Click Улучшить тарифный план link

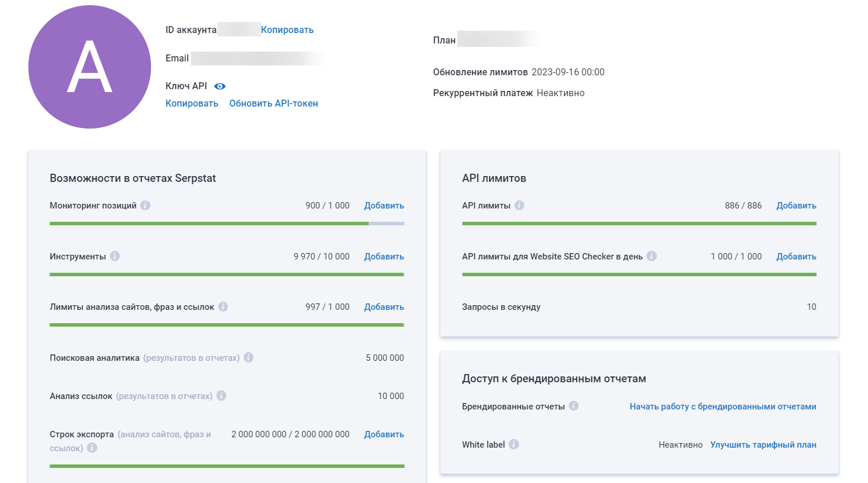(x=763, y=445)
